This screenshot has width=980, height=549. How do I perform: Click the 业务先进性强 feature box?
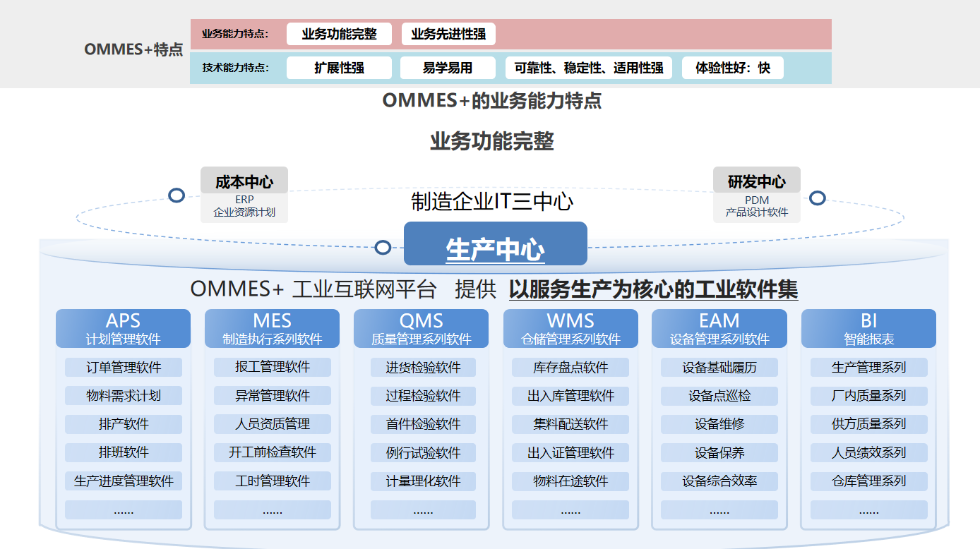pyautogui.click(x=448, y=34)
